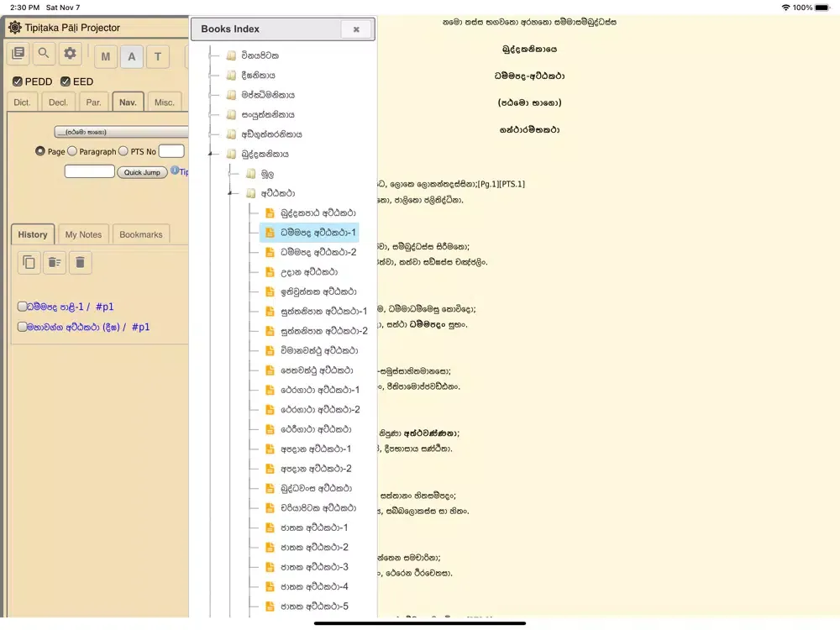Click document icon of ථෙරීගාථා අට්ඨකථා
Screen dimensions: 840x630
(270, 429)
